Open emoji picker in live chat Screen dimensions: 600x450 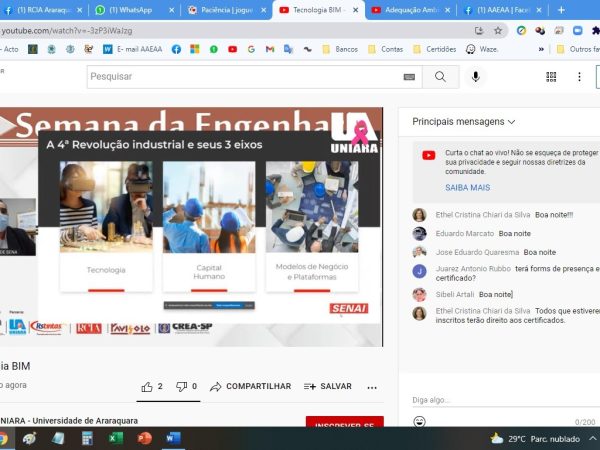coord(419,422)
